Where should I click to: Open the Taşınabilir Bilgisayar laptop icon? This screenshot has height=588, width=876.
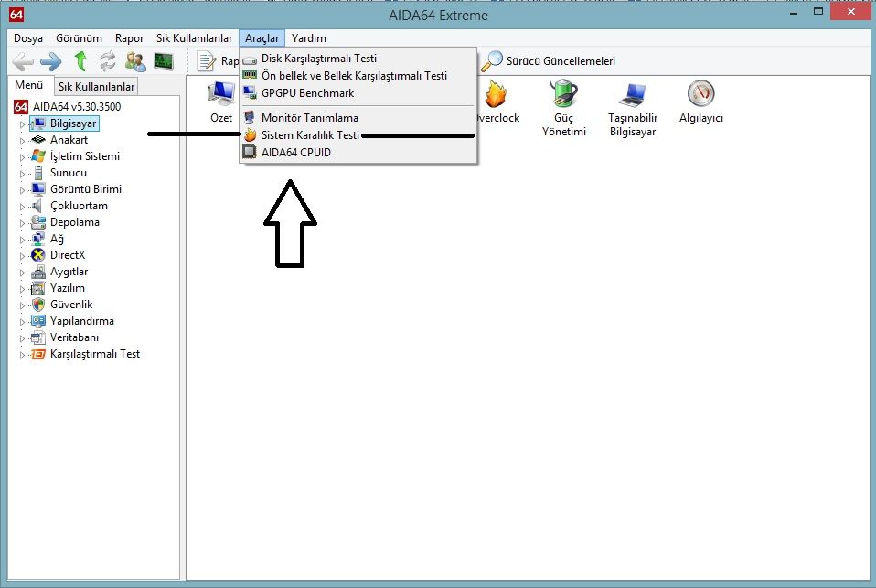click(633, 95)
